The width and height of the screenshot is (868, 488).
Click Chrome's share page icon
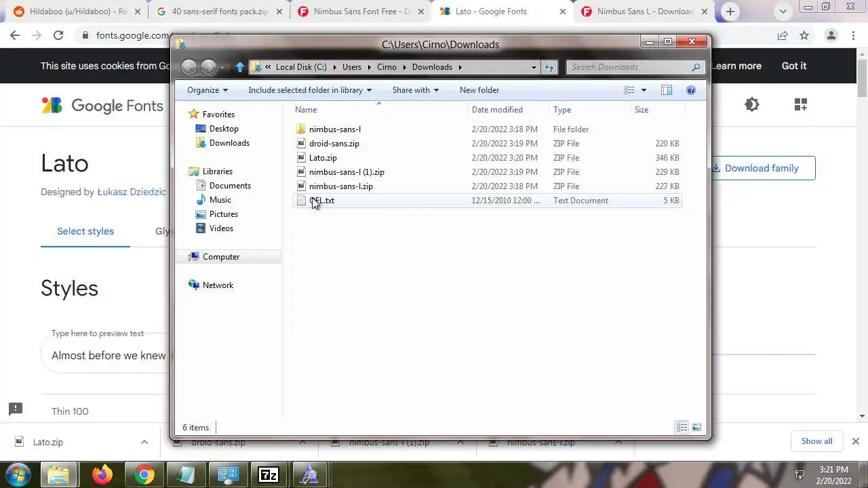point(783,36)
